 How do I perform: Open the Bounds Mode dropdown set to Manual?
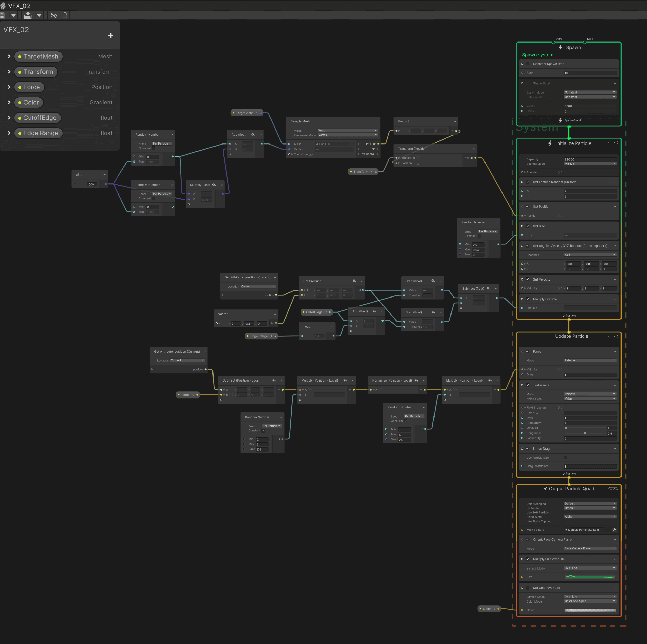[x=590, y=164]
